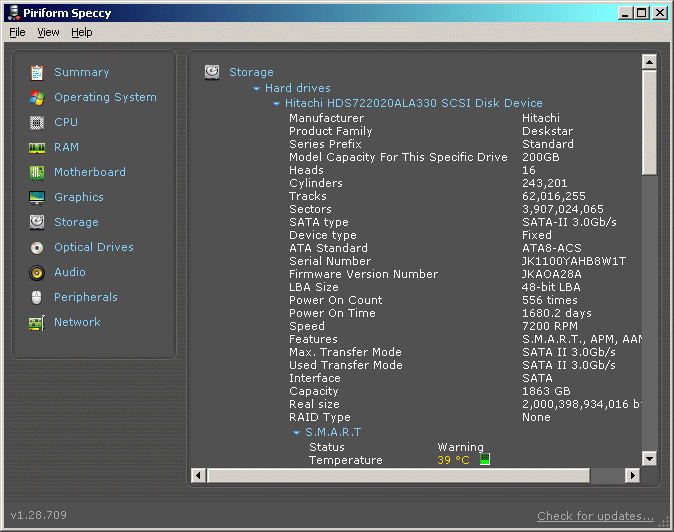Open the Optical Drives section
This screenshot has width=674, height=532.
[x=94, y=247]
